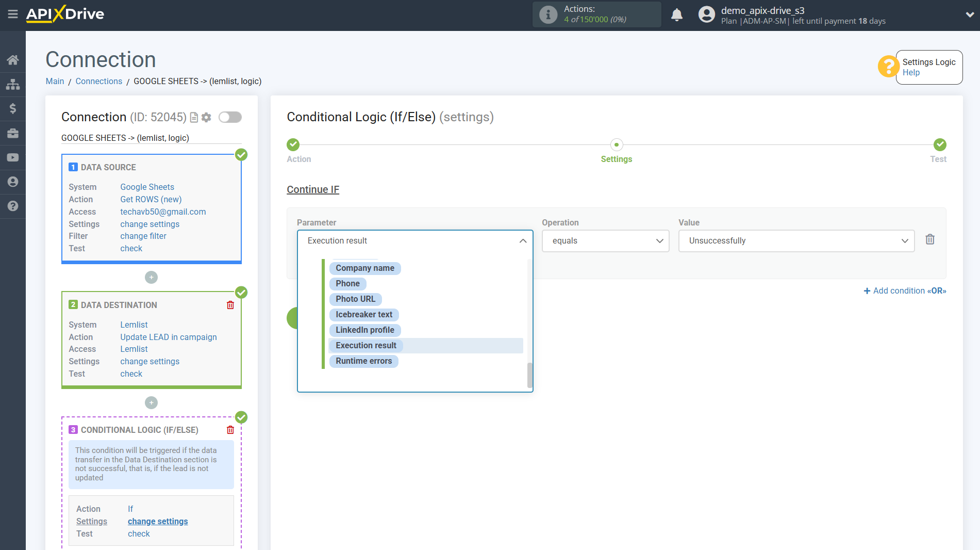Open Update LEAD in campaign link
The image size is (980, 550).
pos(169,337)
